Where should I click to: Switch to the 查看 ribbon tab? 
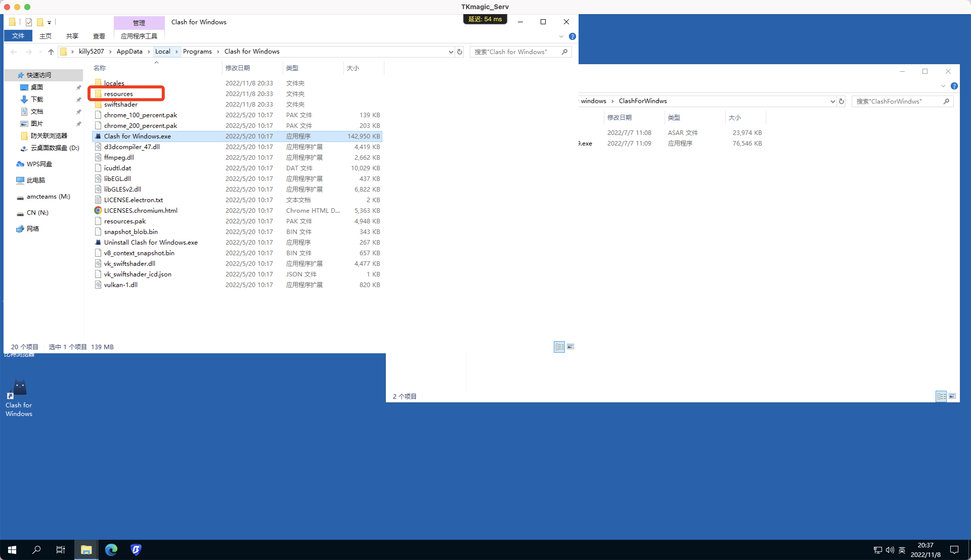(x=99, y=36)
